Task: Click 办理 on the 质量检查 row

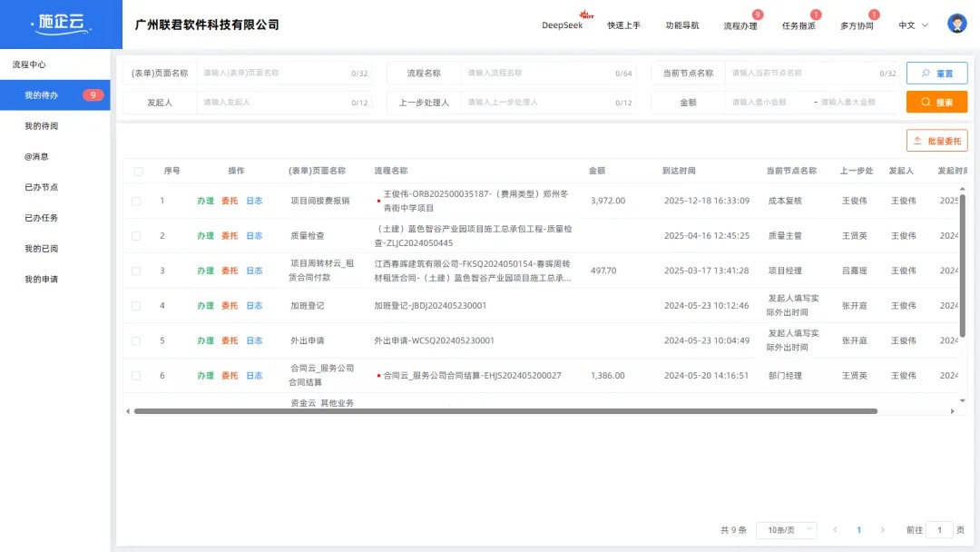Action: (204, 235)
